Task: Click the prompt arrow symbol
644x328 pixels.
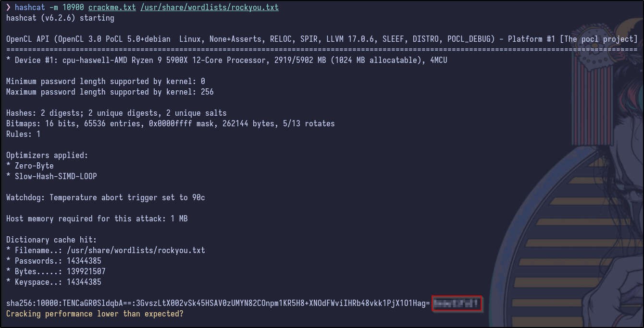Action: pos(9,8)
